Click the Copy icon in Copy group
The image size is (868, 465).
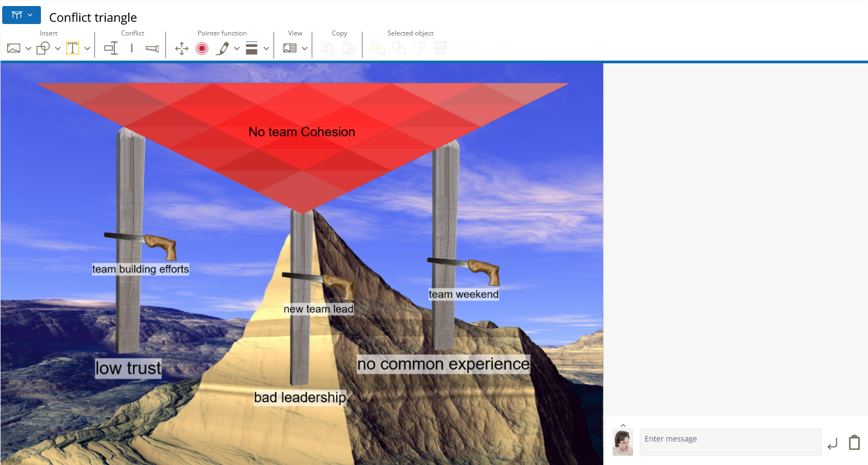click(328, 49)
